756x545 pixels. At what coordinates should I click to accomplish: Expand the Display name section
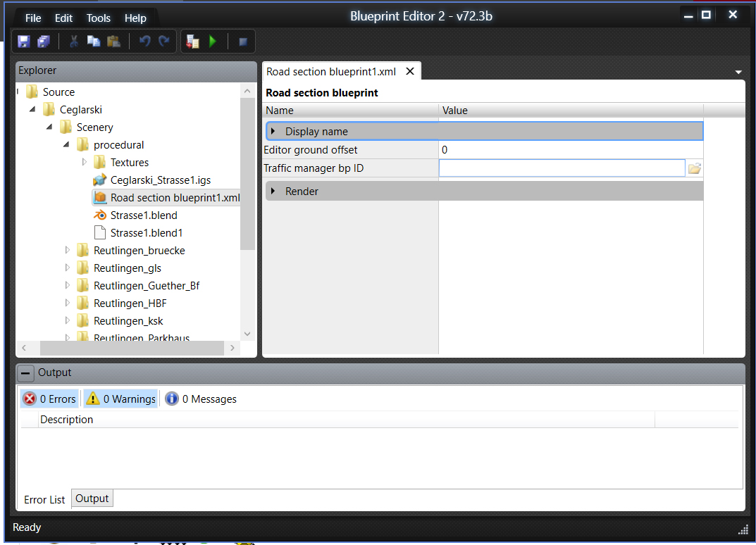pos(273,132)
